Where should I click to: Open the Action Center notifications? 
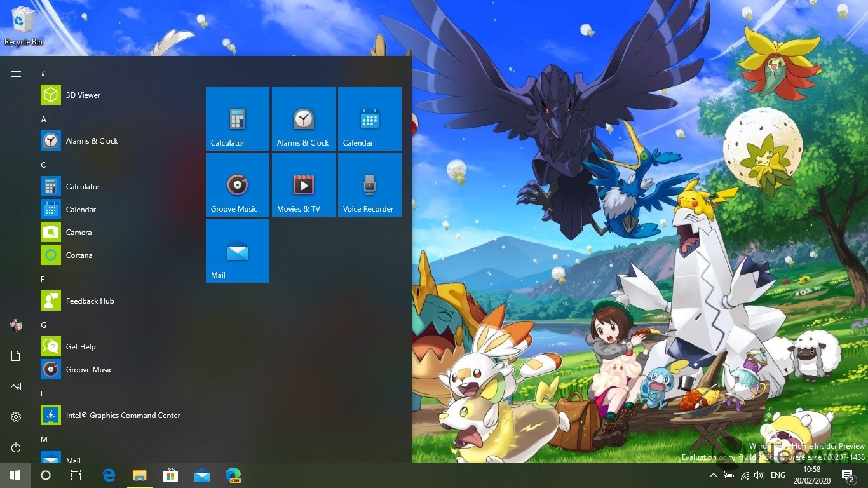point(848,475)
